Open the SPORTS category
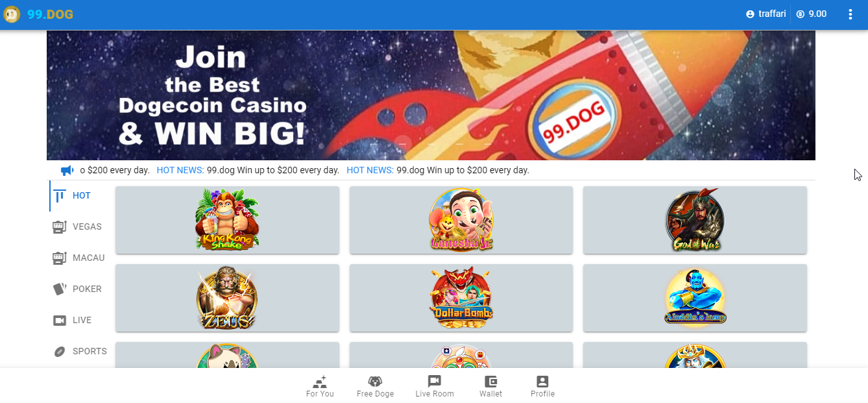This screenshot has width=868, height=403. [x=78, y=352]
